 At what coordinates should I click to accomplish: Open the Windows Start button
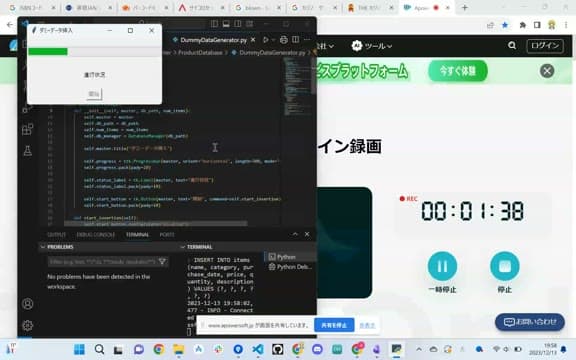coord(79,349)
